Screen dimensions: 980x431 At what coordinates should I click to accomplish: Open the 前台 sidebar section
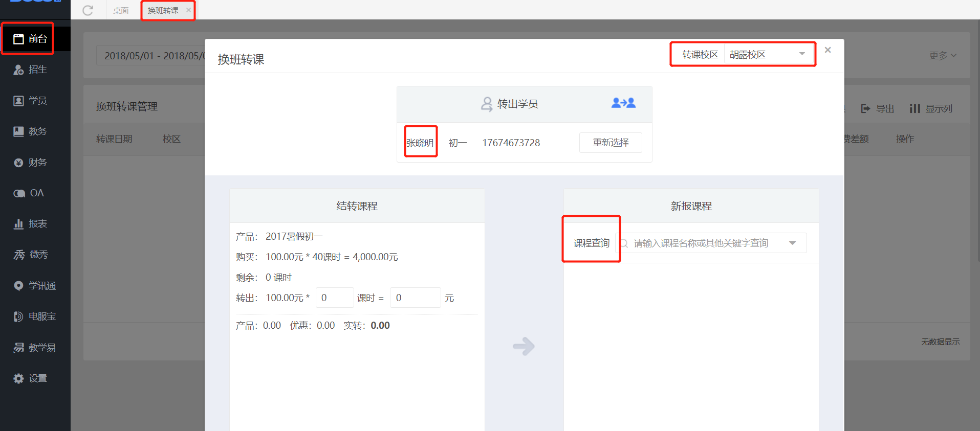pyautogui.click(x=30, y=39)
